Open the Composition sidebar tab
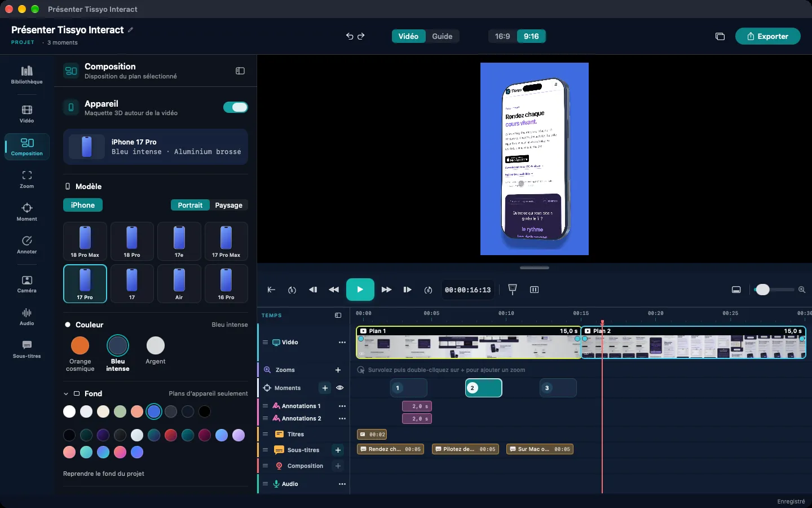This screenshot has height=508, width=812. point(27,147)
